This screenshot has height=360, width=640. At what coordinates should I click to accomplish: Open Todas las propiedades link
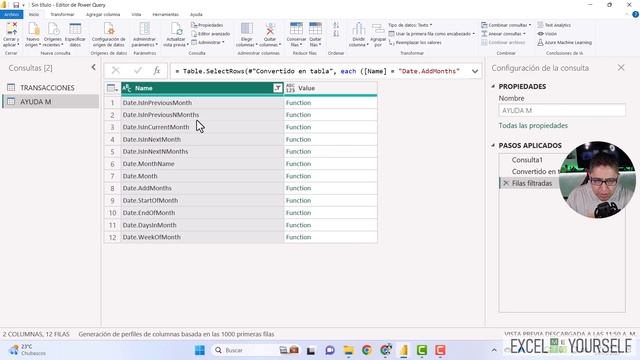tap(533, 126)
